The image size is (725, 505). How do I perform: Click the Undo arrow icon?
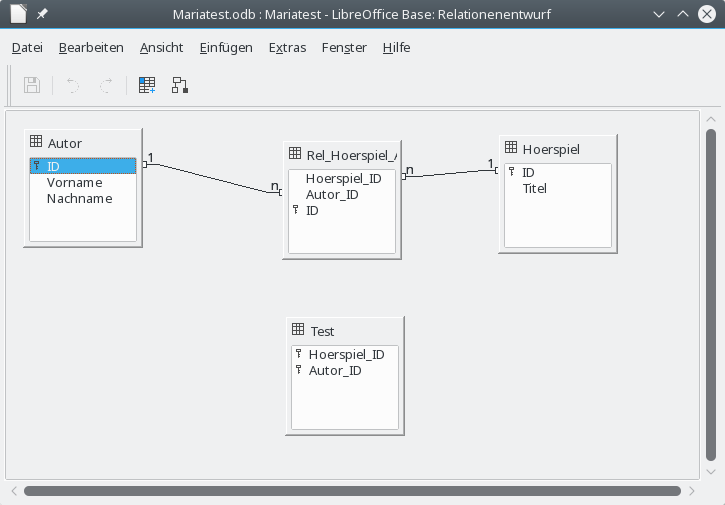[x=73, y=85]
